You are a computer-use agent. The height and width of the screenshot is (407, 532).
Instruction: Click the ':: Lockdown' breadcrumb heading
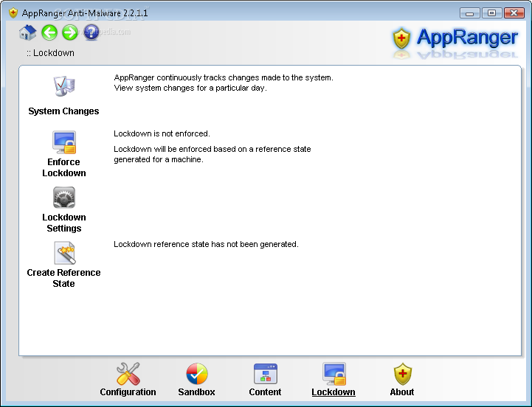tap(50, 53)
